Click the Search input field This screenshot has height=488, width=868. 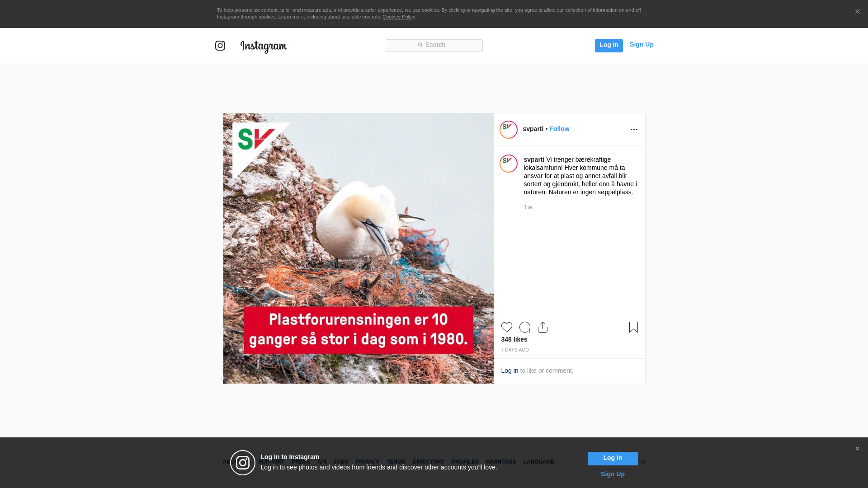coord(434,45)
